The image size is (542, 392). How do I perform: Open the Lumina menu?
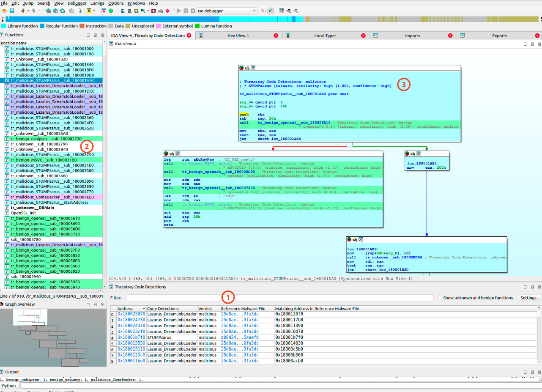click(97, 3)
